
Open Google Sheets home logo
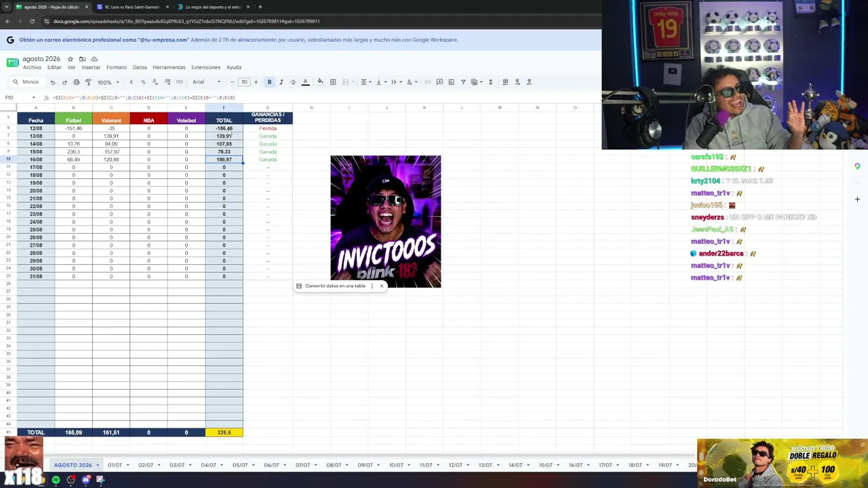click(x=12, y=63)
